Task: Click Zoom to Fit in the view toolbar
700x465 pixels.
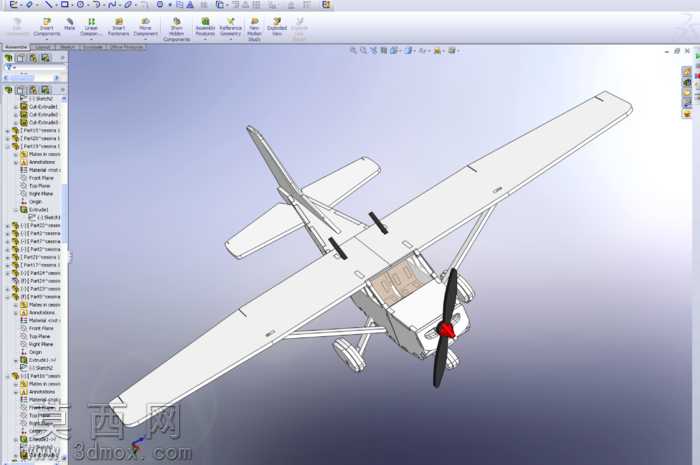Action: coord(353,50)
